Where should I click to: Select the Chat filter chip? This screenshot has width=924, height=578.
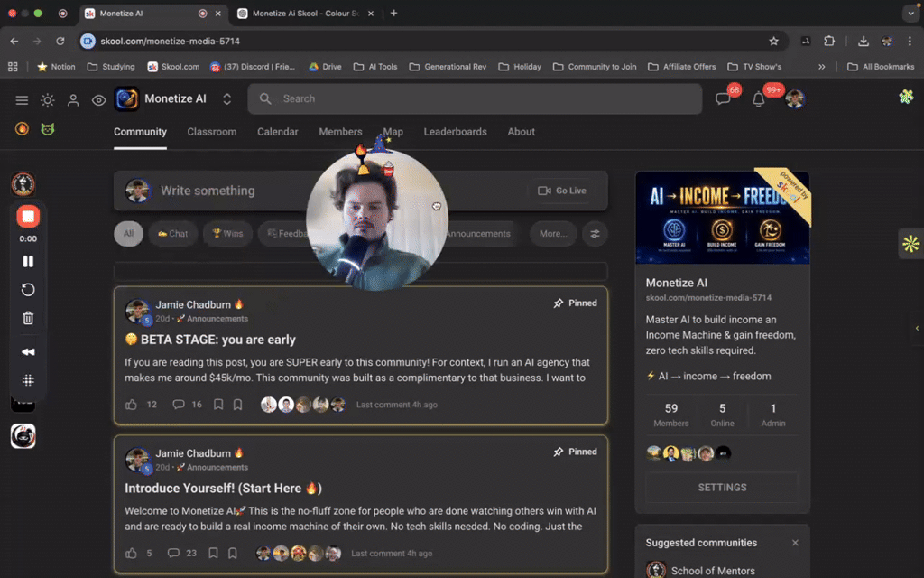[172, 234]
